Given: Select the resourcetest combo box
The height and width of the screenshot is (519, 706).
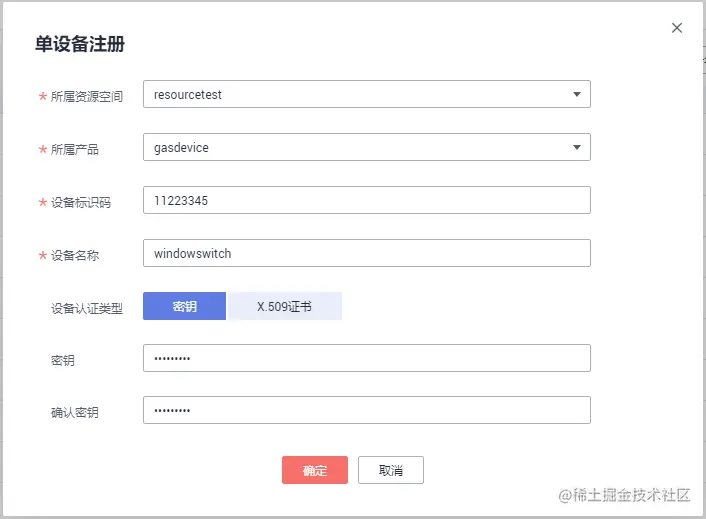Looking at the screenshot, I should tap(367, 94).
